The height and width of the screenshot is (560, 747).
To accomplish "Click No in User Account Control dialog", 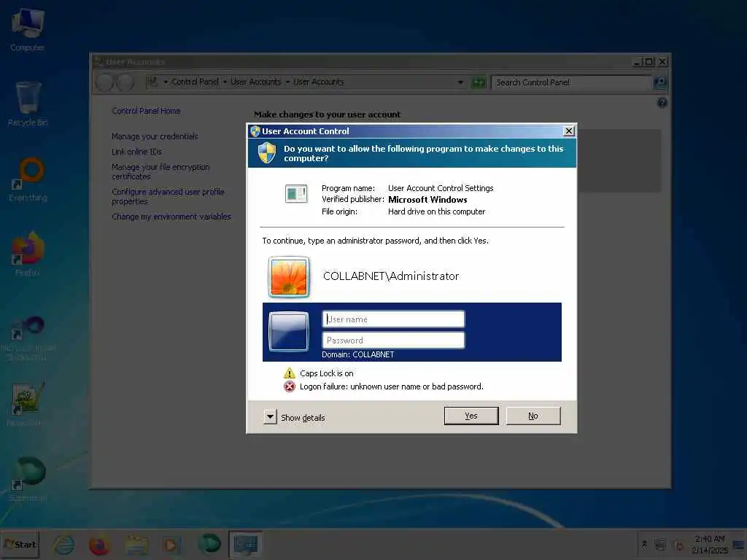I will 533,416.
